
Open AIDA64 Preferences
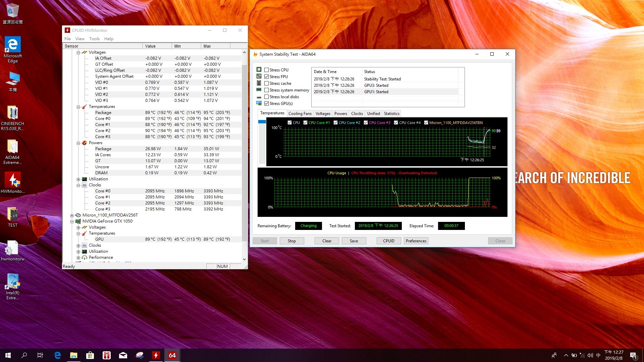tap(416, 241)
